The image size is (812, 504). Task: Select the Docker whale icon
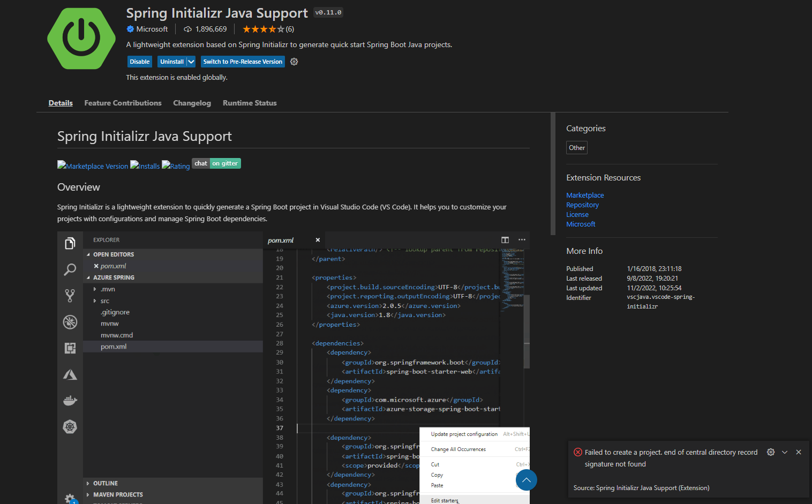70,400
